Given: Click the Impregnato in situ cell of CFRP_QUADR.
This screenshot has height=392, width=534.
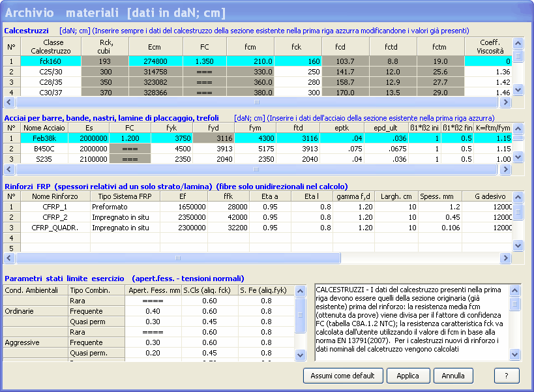Looking at the screenshot, I should click(125, 228).
